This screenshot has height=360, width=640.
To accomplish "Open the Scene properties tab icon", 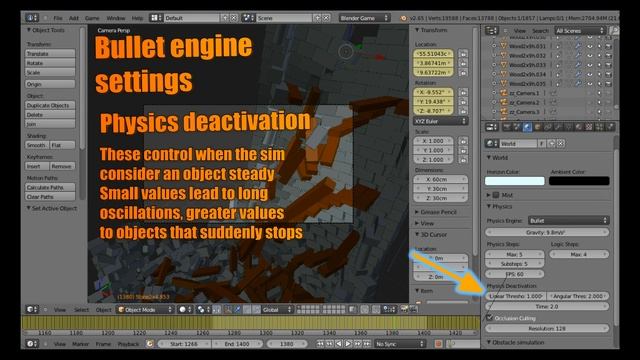I will tap(517, 127).
